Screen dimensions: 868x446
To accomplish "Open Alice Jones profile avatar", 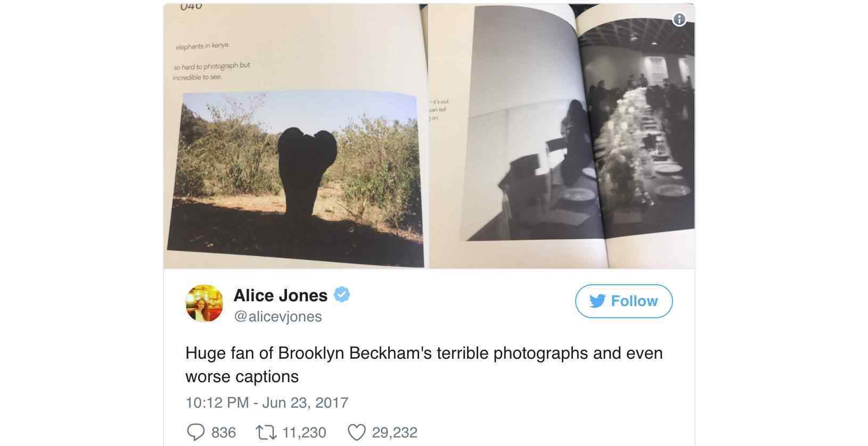I will tap(204, 303).
